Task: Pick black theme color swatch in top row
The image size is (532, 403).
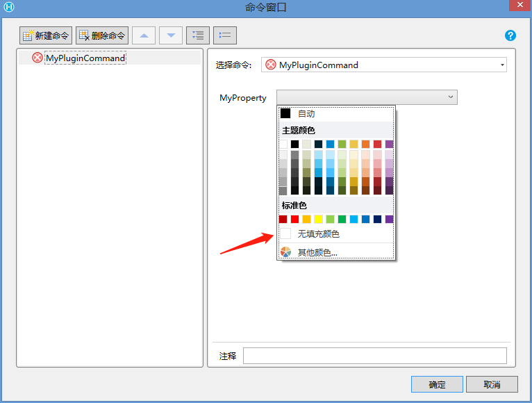Action: (x=295, y=144)
